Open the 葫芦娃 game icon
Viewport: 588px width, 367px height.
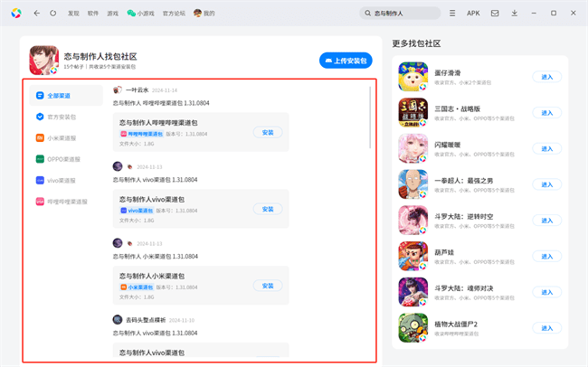click(413, 256)
